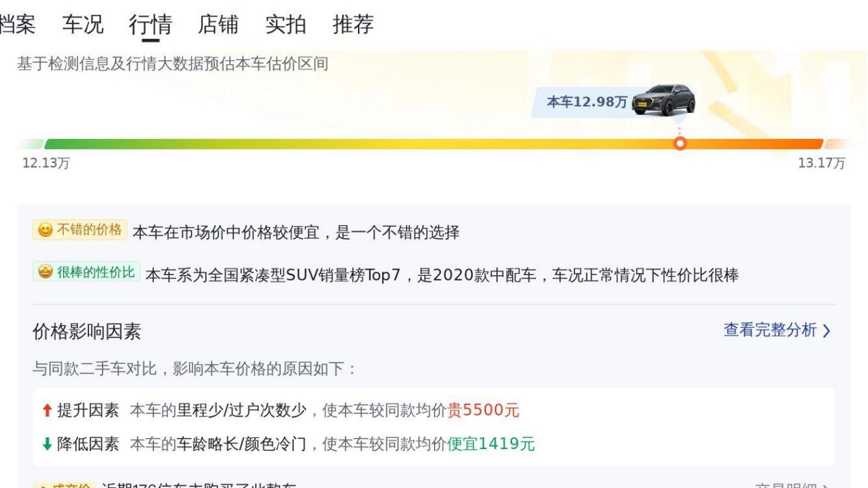Open the 查看完整分析 link

(x=770, y=331)
